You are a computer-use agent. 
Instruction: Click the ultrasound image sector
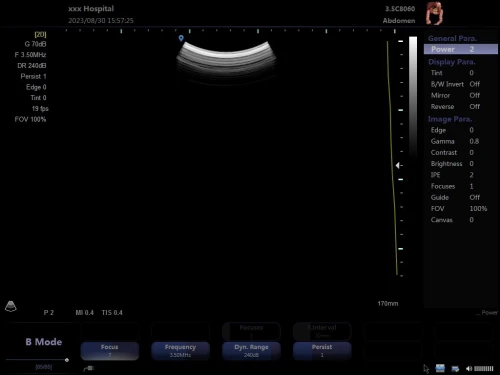pyautogui.click(x=226, y=63)
